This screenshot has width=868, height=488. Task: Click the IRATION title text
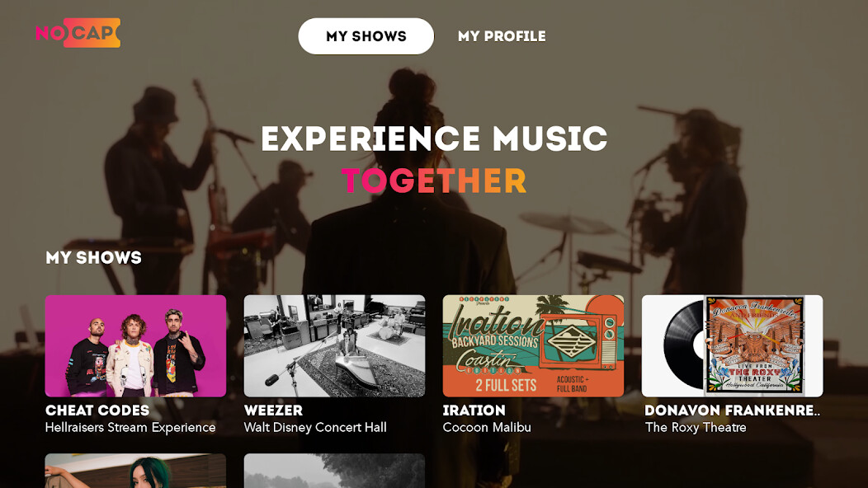point(472,410)
